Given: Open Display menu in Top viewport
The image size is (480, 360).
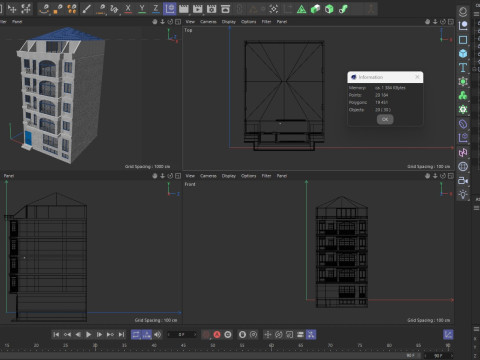Looking at the screenshot, I should pos(229,22).
